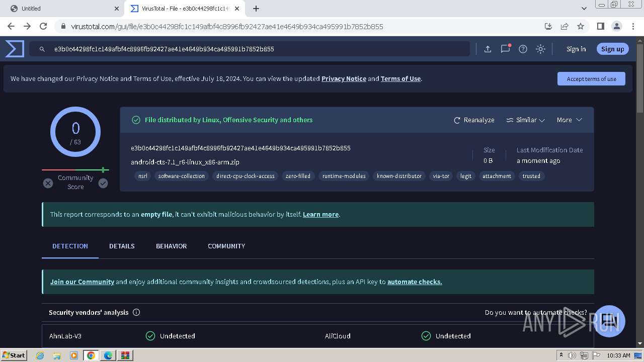Click Accept terms of use button

click(x=591, y=79)
